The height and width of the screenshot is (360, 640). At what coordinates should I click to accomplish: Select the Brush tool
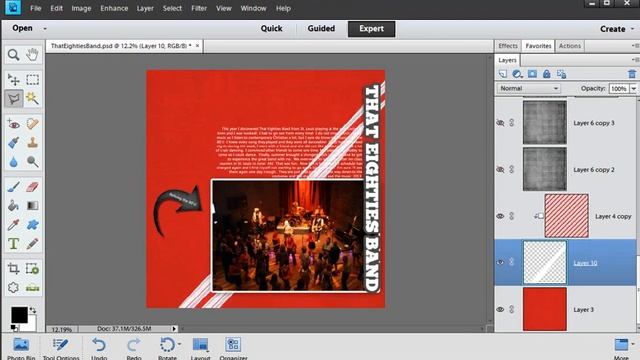[x=13, y=187]
